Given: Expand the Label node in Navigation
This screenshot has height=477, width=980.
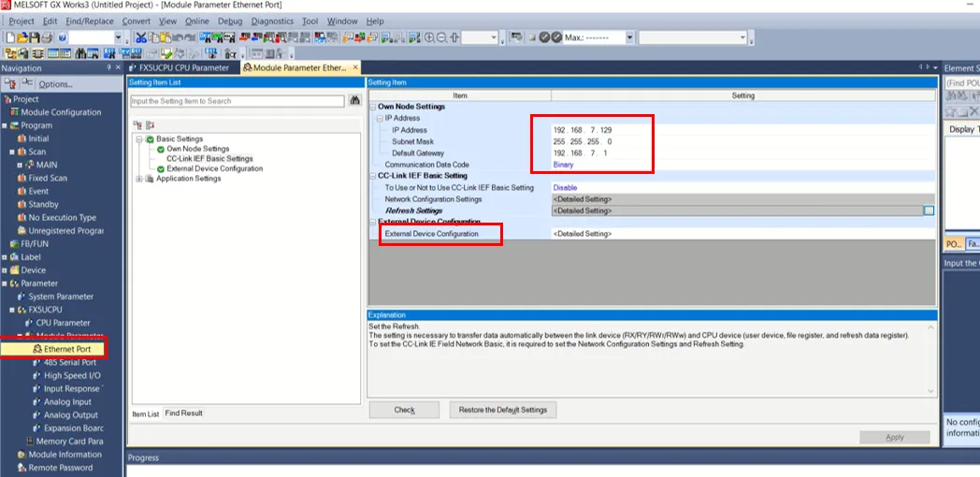Looking at the screenshot, I should coord(5,257).
